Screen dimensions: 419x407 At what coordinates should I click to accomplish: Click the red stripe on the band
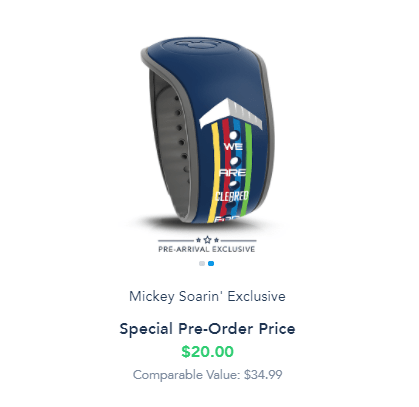click(224, 167)
